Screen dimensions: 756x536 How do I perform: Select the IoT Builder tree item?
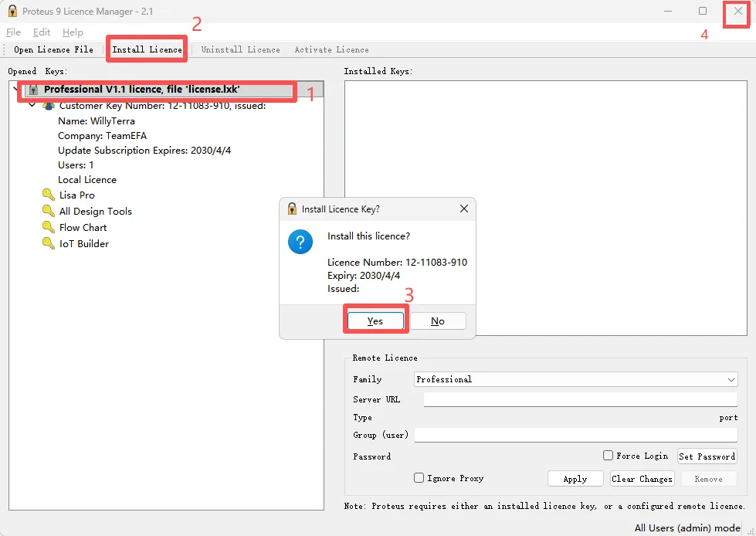84,244
